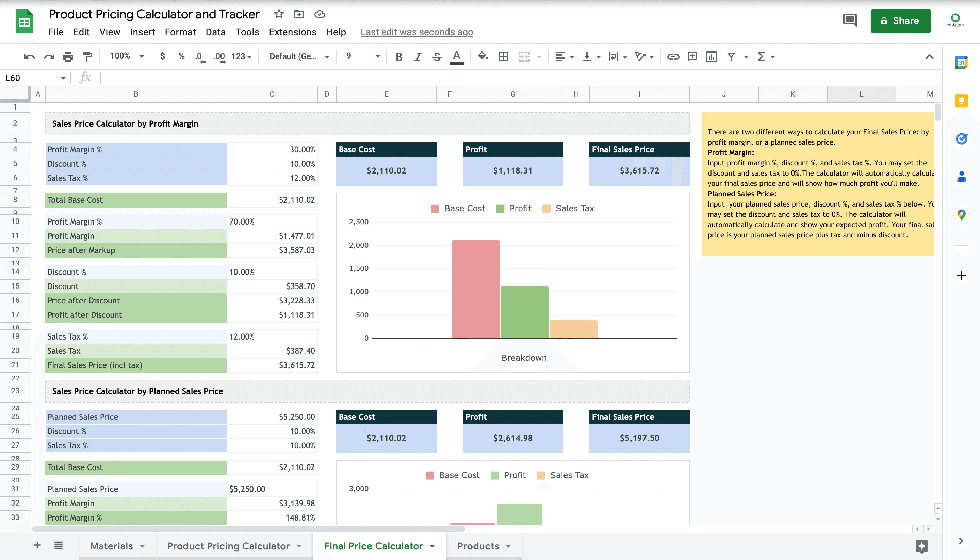Toggle bold formatting
The width and height of the screenshot is (980, 560).
pyautogui.click(x=398, y=56)
